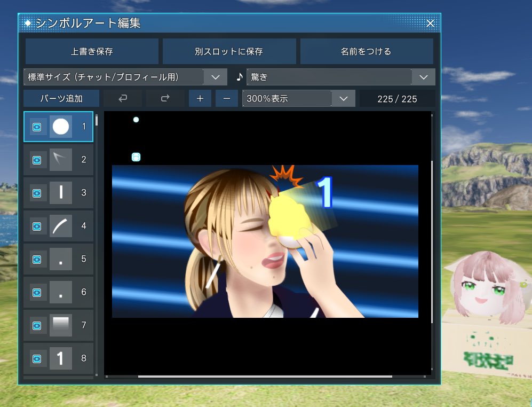Open the 300%表示 zoom dropdown

[x=299, y=98]
